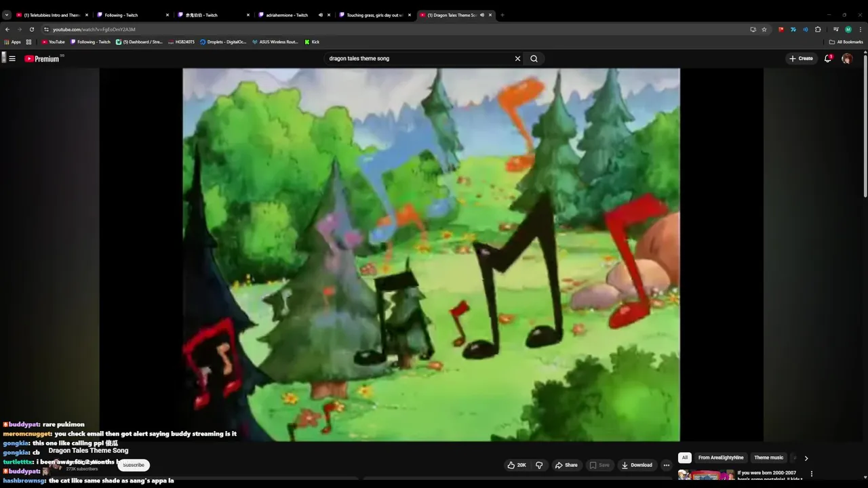Click the Save button under the video
This screenshot has height=488, width=868.
pyautogui.click(x=599, y=465)
